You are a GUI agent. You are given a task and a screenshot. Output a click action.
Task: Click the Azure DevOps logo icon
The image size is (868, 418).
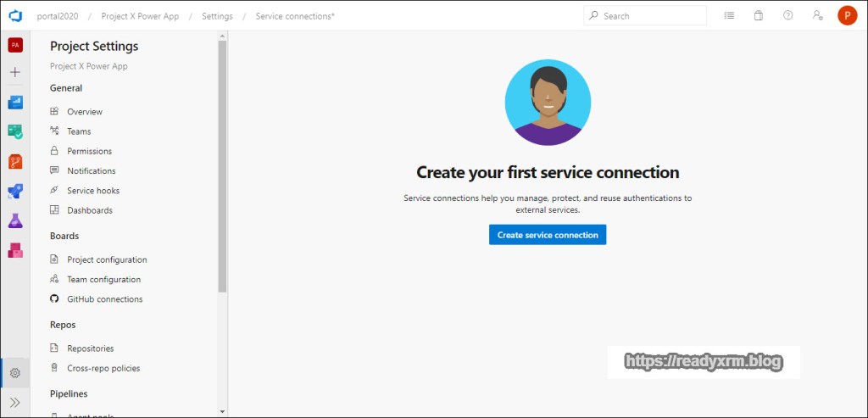[x=14, y=15]
